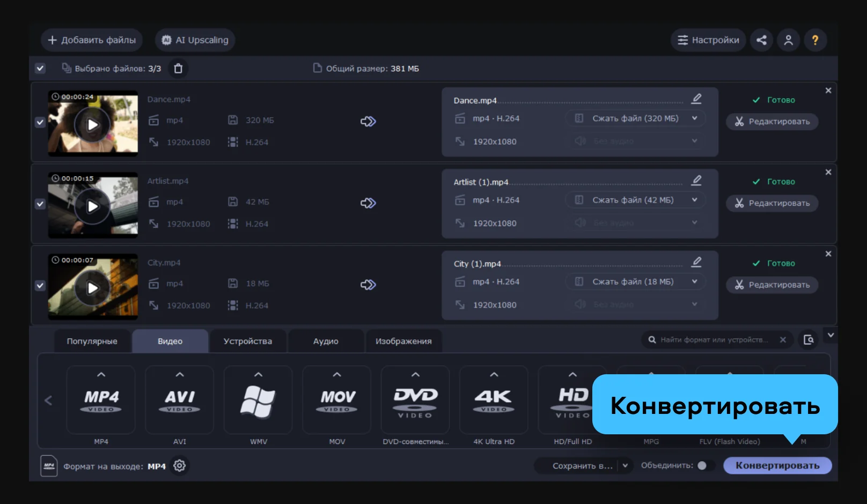Screen dimensions: 867x504
Task: Select the DVD video format icon
Action: pyautogui.click(x=415, y=399)
